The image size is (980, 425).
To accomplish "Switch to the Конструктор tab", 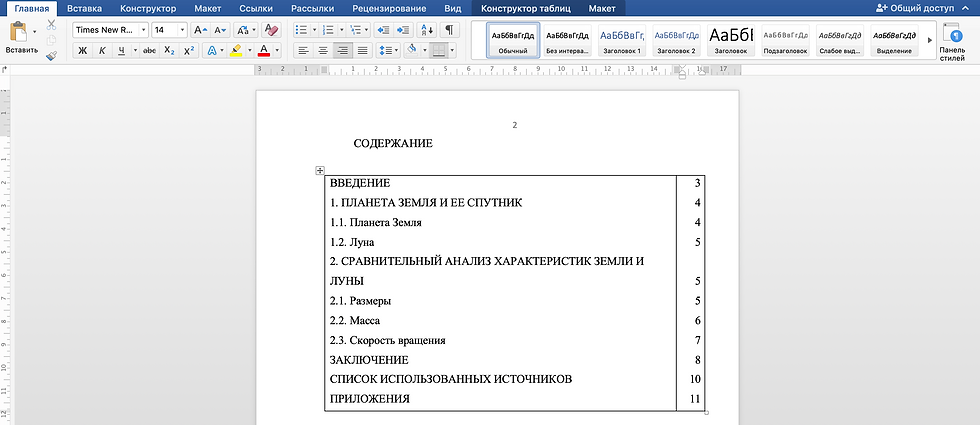I will click(x=148, y=9).
